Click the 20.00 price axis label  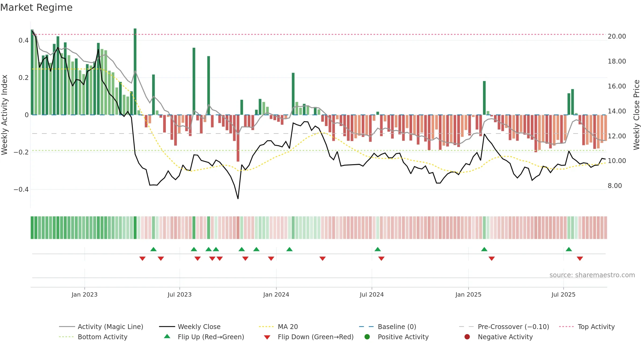pyautogui.click(x=617, y=36)
